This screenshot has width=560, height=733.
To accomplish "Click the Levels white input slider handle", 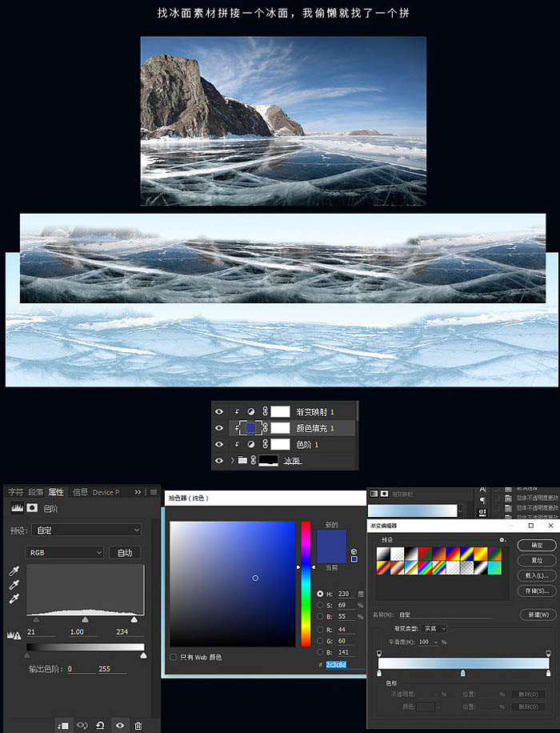I will [134, 620].
